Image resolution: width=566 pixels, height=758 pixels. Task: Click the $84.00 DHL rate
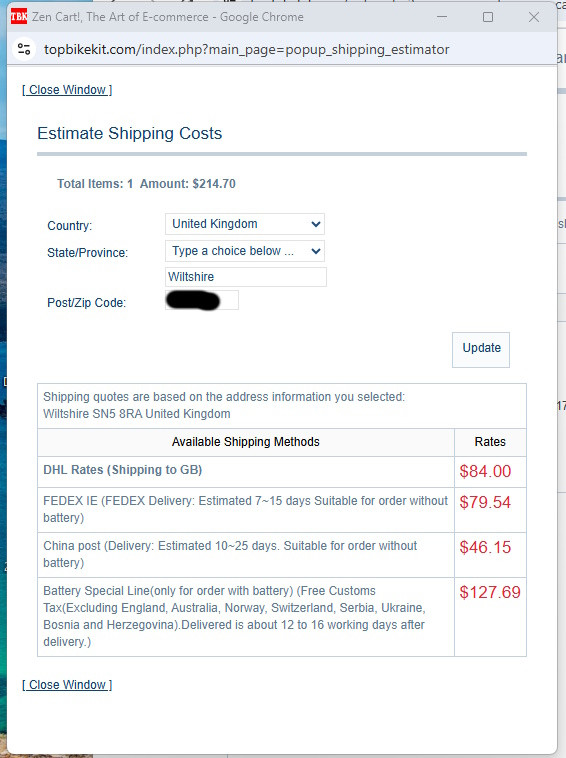(485, 471)
